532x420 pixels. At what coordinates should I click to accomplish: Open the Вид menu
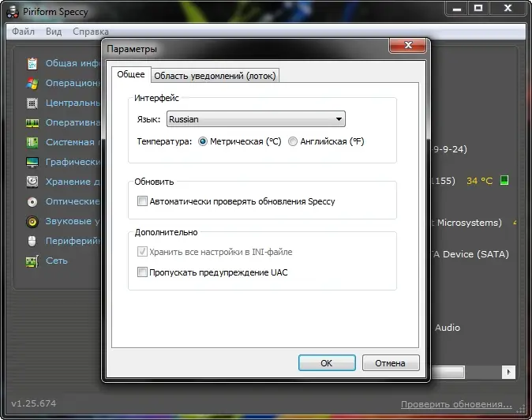click(x=54, y=32)
